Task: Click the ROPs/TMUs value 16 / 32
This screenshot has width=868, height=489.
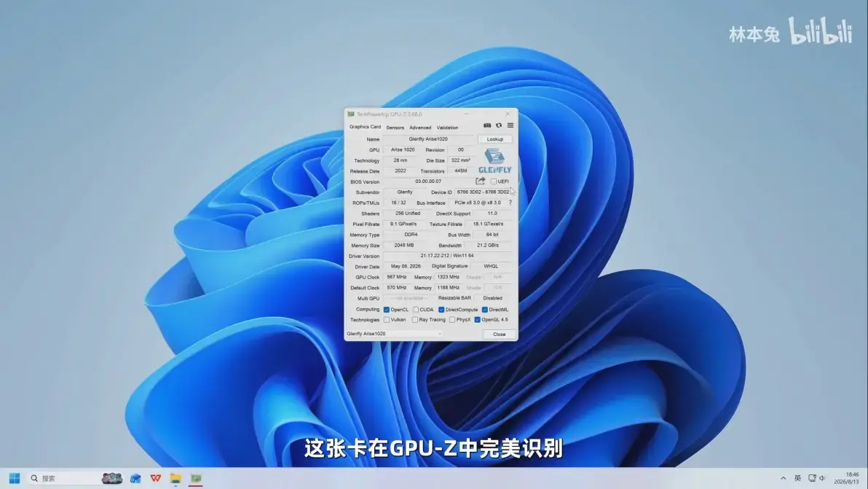Action: 398,203
